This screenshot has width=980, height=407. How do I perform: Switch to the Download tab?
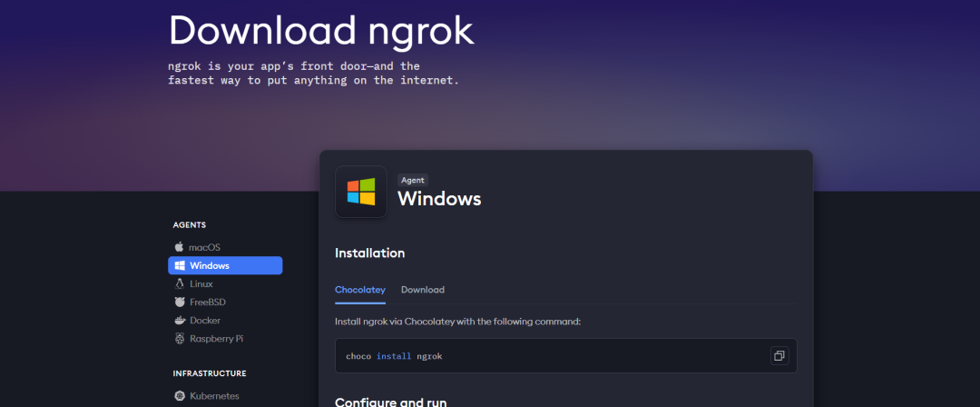pos(423,290)
